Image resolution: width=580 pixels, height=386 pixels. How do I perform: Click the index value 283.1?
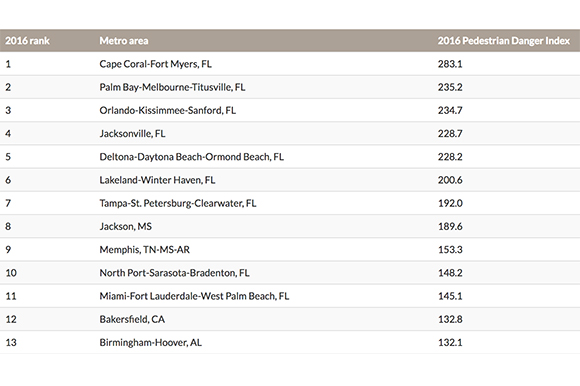[x=450, y=64]
